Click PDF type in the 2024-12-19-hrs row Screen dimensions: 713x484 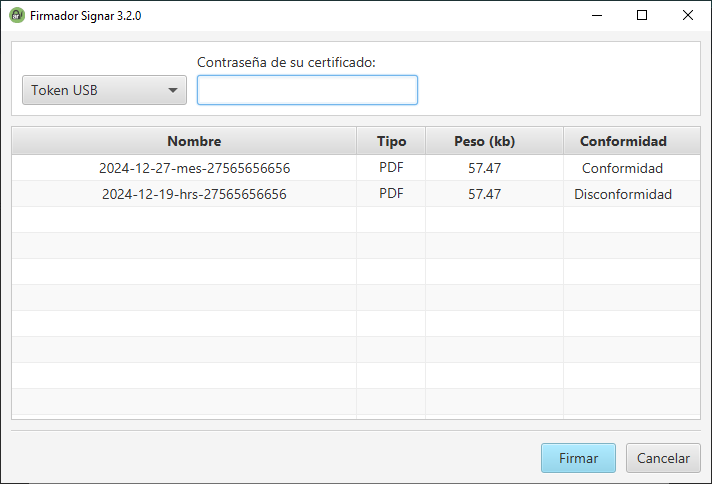point(391,193)
